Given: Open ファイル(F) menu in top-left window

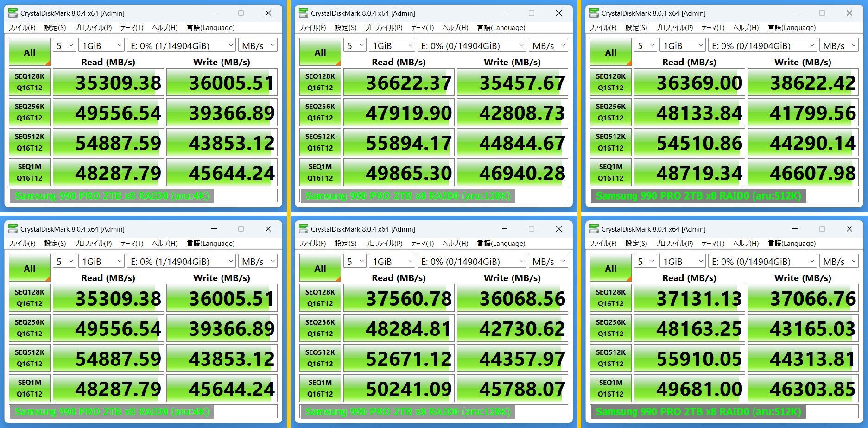Looking at the screenshot, I should click(22, 28).
